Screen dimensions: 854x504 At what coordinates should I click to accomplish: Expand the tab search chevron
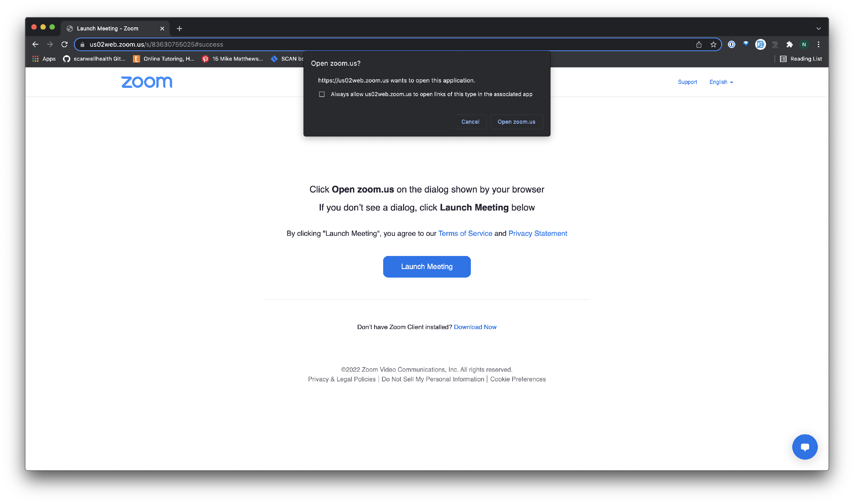coord(818,28)
